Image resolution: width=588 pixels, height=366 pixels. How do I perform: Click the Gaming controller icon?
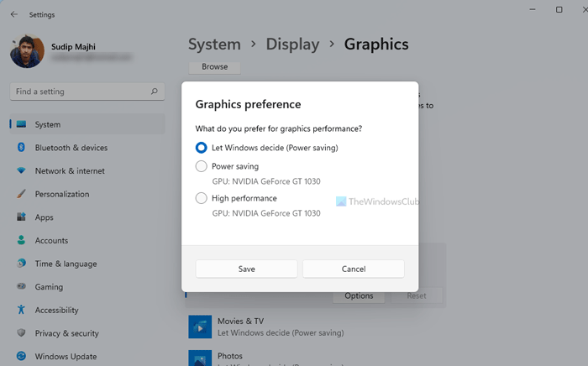click(x=21, y=286)
